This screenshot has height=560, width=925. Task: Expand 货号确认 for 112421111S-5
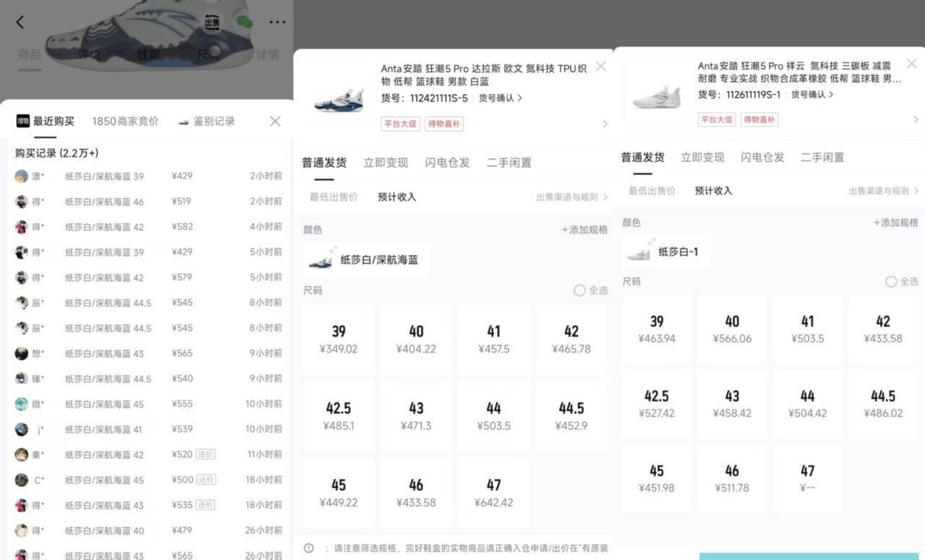[x=500, y=98]
